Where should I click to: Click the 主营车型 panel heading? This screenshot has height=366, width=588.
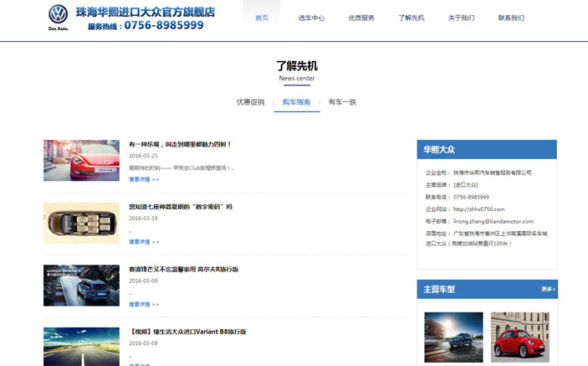click(439, 289)
